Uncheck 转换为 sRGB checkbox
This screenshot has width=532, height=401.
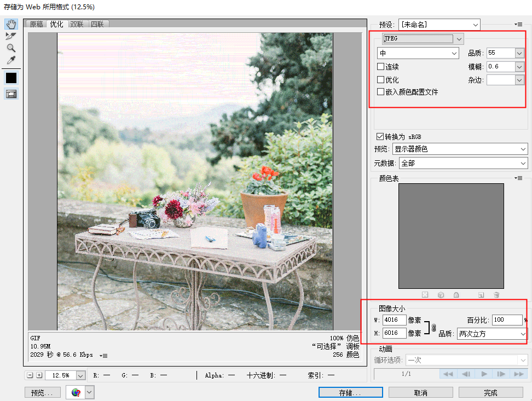tap(380, 137)
